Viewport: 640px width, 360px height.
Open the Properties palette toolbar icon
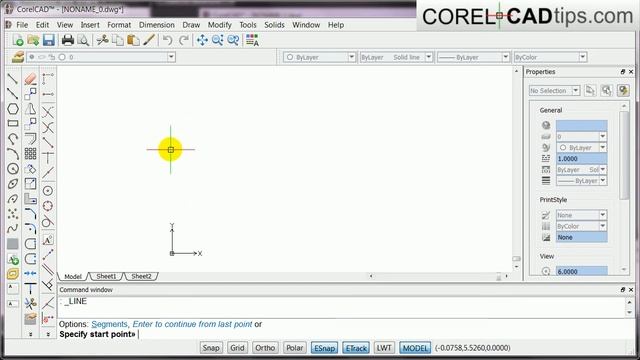pyautogui.click(x=252, y=40)
